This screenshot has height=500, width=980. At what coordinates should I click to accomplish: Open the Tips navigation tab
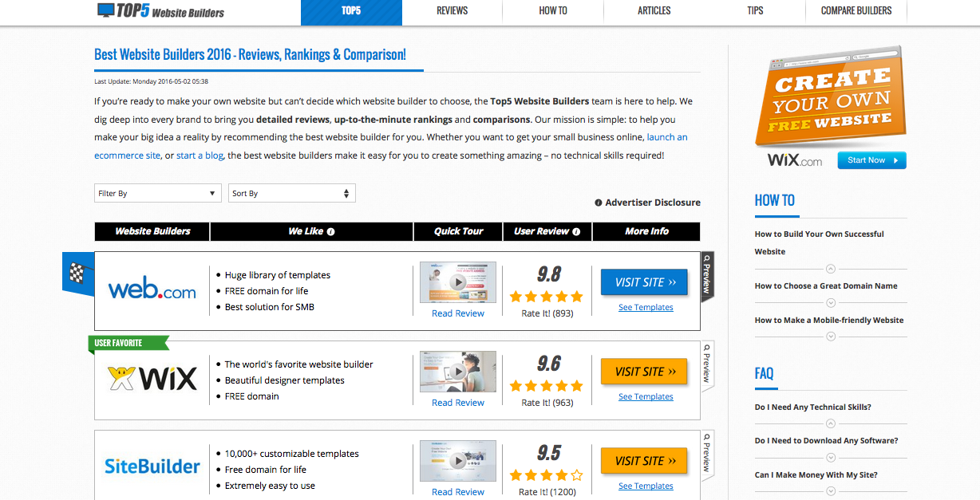click(x=756, y=11)
